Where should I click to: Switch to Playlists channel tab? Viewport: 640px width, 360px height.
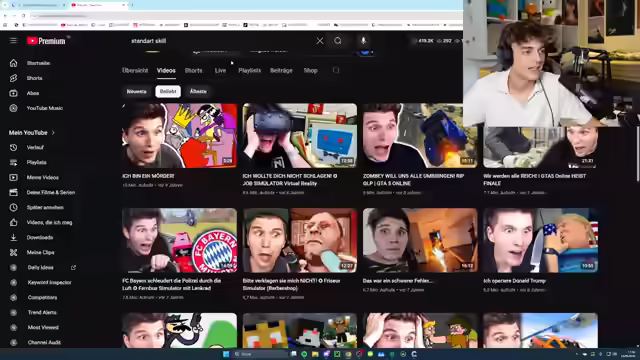pyautogui.click(x=249, y=70)
